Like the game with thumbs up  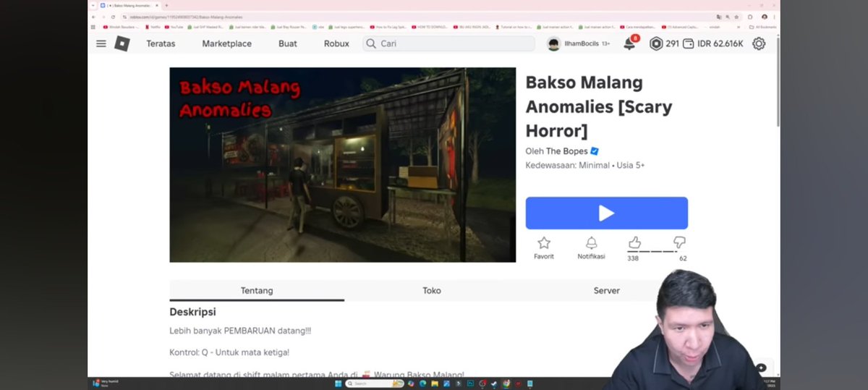pyautogui.click(x=634, y=242)
